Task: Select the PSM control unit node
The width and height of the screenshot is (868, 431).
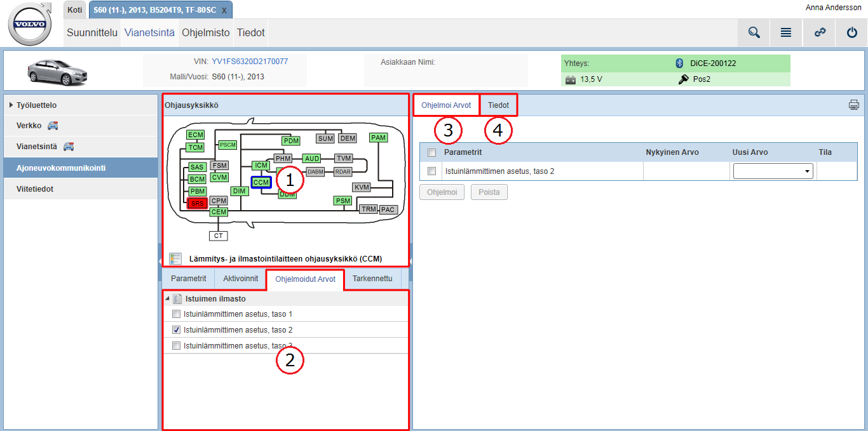Action: point(343,201)
